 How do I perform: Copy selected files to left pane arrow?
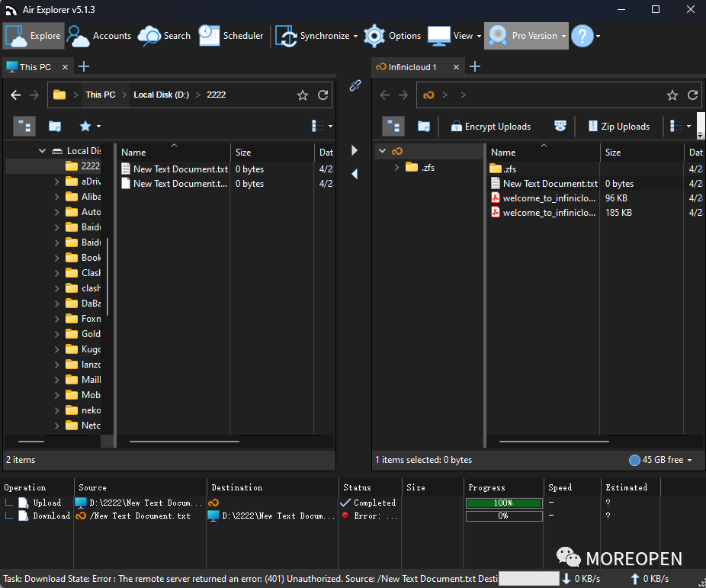[355, 174]
